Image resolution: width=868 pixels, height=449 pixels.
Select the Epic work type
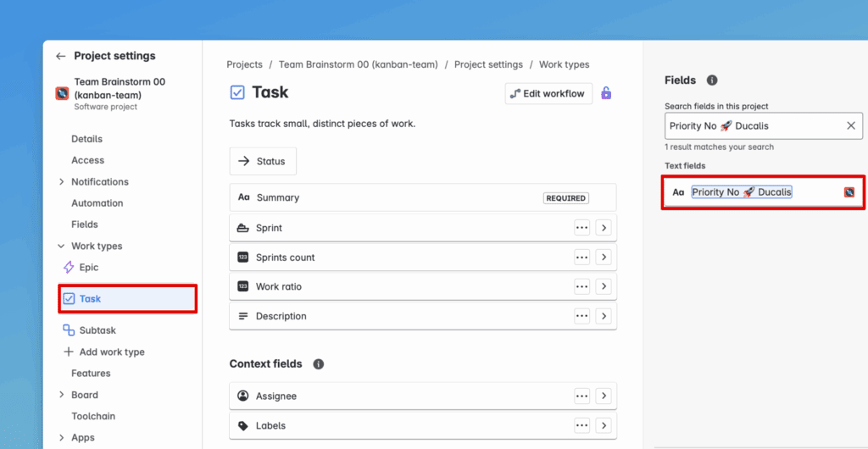tap(88, 268)
